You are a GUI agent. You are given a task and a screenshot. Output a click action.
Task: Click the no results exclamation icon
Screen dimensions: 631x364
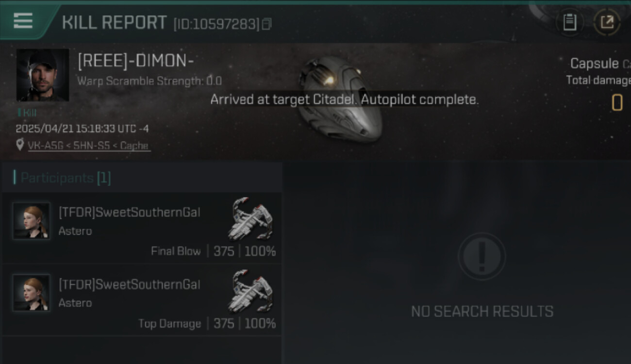pyautogui.click(x=482, y=257)
